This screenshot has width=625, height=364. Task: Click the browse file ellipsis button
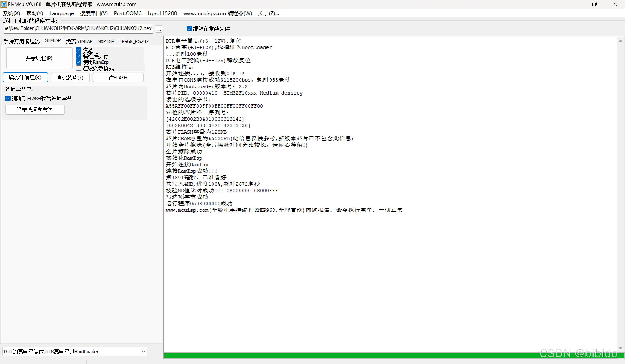click(x=159, y=29)
